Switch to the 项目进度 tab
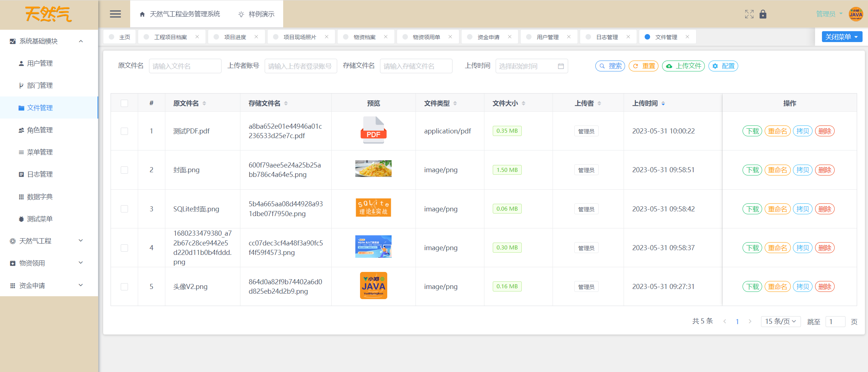Image resolution: width=868 pixels, height=372 pixels. (x=235, y=37)
